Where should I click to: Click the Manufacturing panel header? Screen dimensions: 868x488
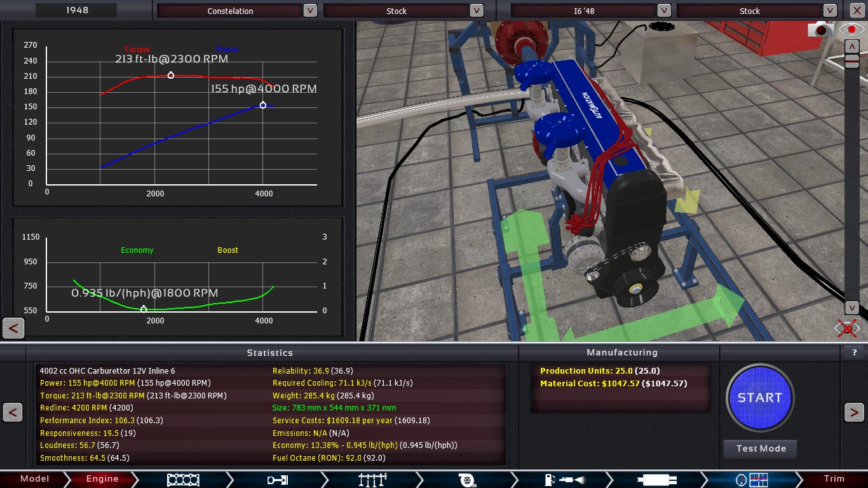click(621, 352)
